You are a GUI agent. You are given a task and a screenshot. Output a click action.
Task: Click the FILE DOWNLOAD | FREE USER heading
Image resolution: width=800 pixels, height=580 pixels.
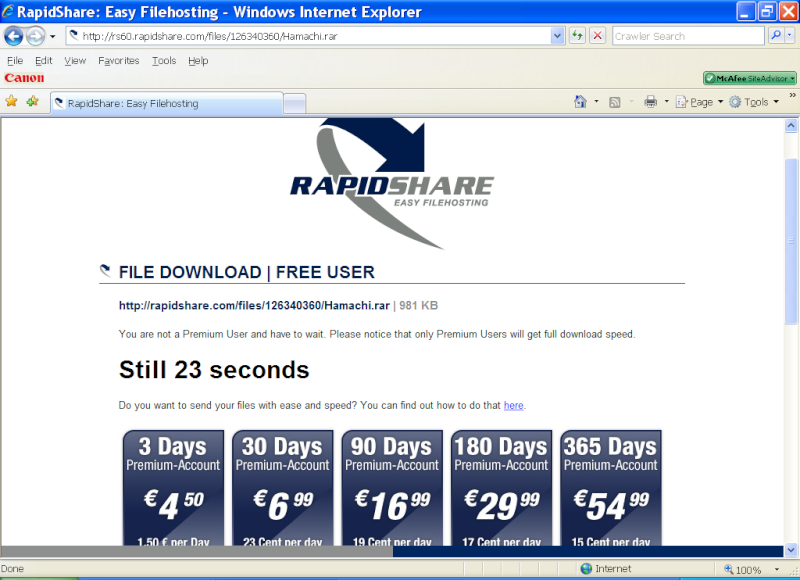[x=246, y=272]
